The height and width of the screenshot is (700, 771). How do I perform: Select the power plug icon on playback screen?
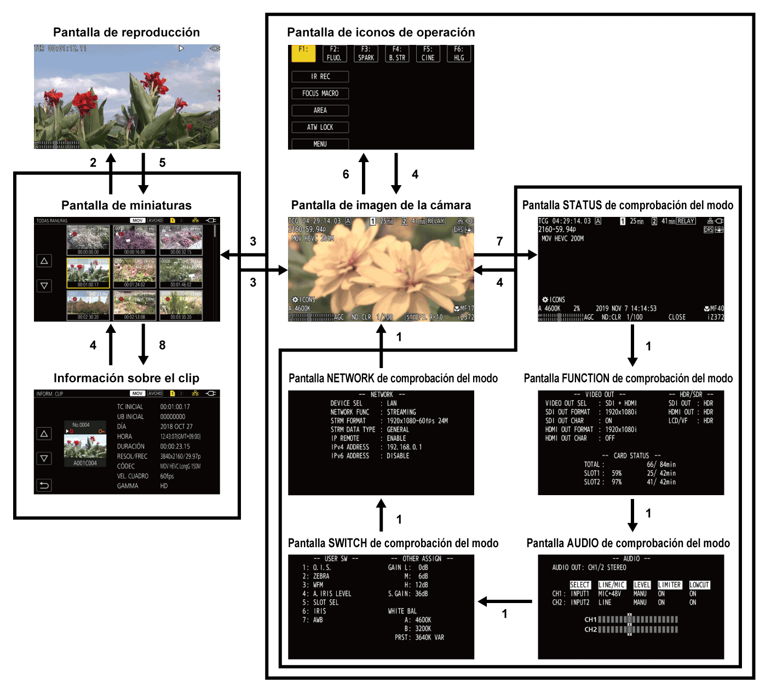(215, 49)
